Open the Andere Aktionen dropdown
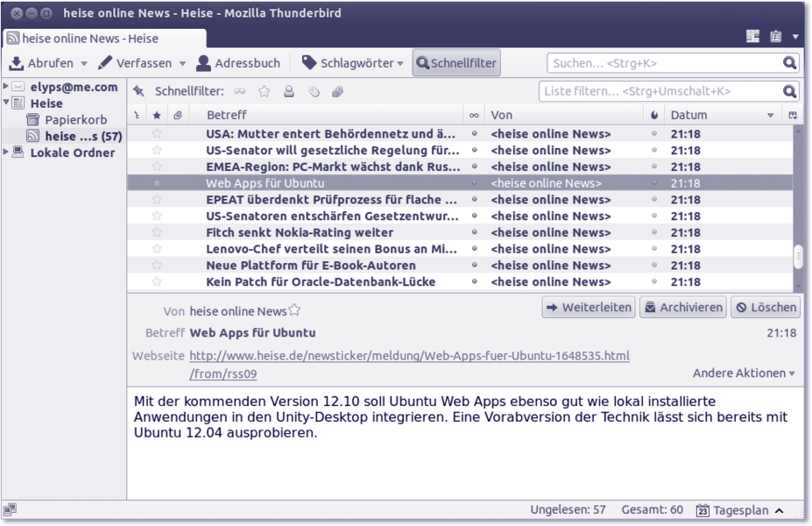The width and height of the screenshot is (812, 526). 744,373
